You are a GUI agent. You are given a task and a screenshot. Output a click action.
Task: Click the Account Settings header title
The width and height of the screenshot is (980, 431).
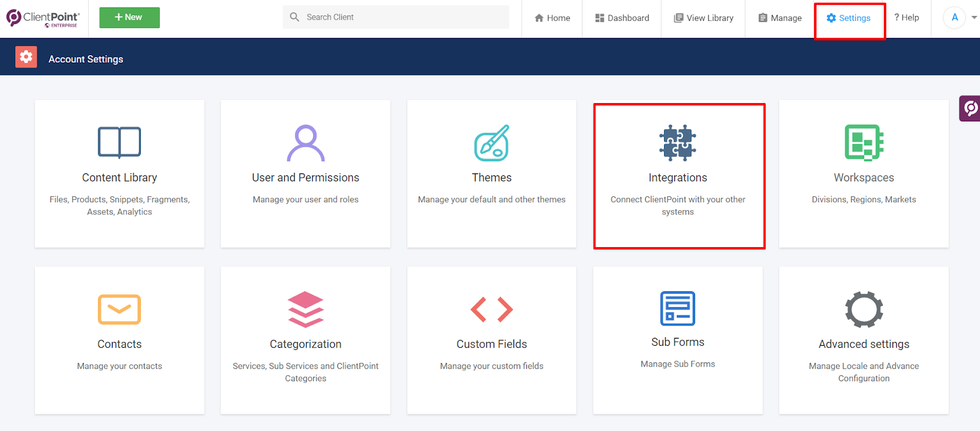coord(86,59)
